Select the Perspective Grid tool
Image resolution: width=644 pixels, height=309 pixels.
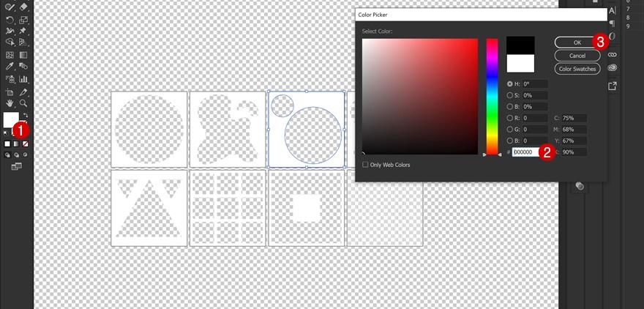pos(23,42)
